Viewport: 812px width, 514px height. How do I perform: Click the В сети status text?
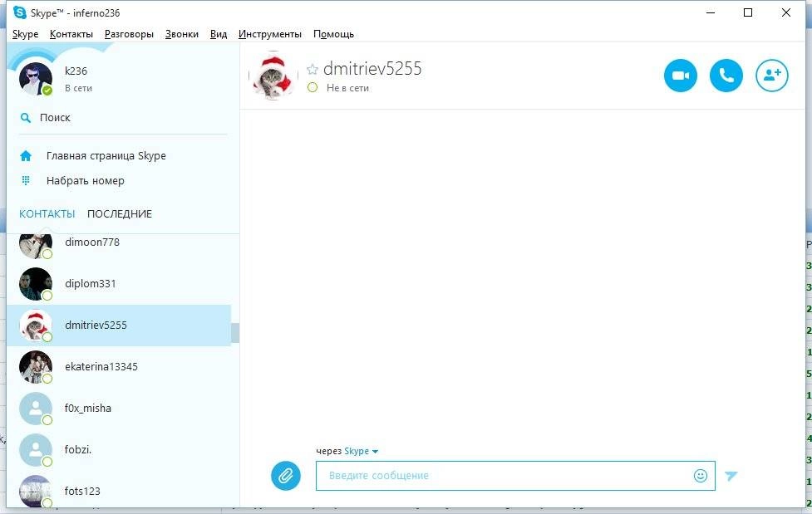coord(79,89)
